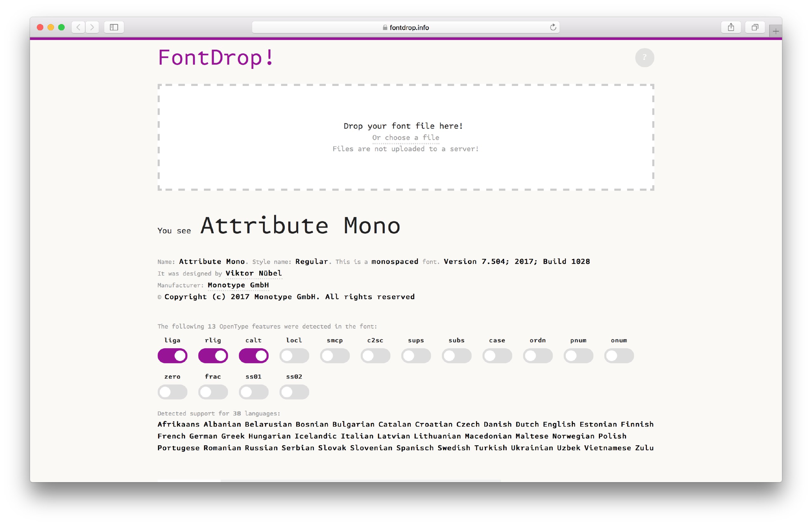Enable the ss02 stylistic set toggle
Image resolution: width=812 pixels, height=525 pixels.
coord(294,392)
